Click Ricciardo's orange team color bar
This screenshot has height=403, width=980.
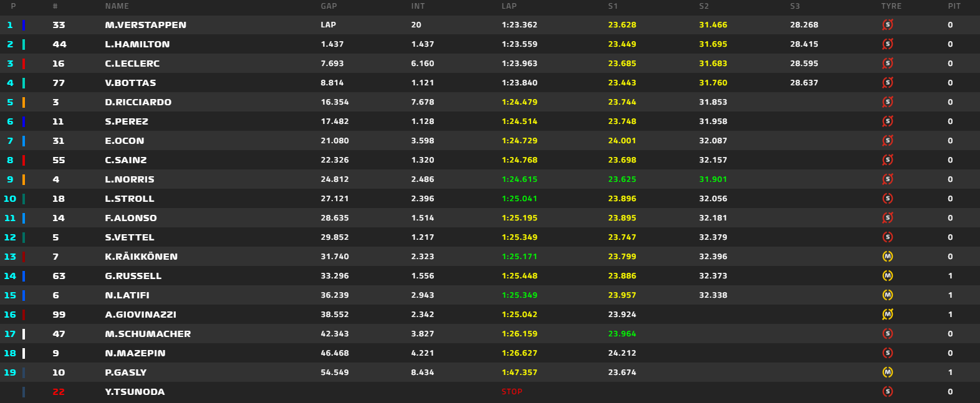click(24, 102)
